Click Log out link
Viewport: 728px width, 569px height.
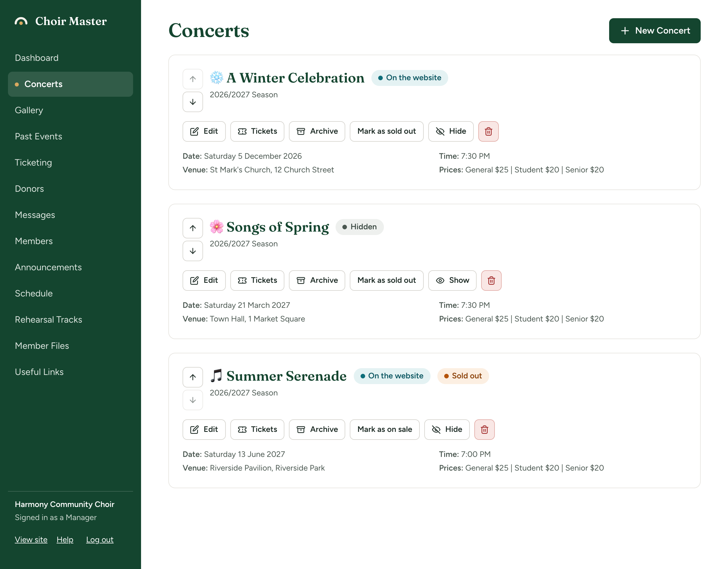point(100,540)
